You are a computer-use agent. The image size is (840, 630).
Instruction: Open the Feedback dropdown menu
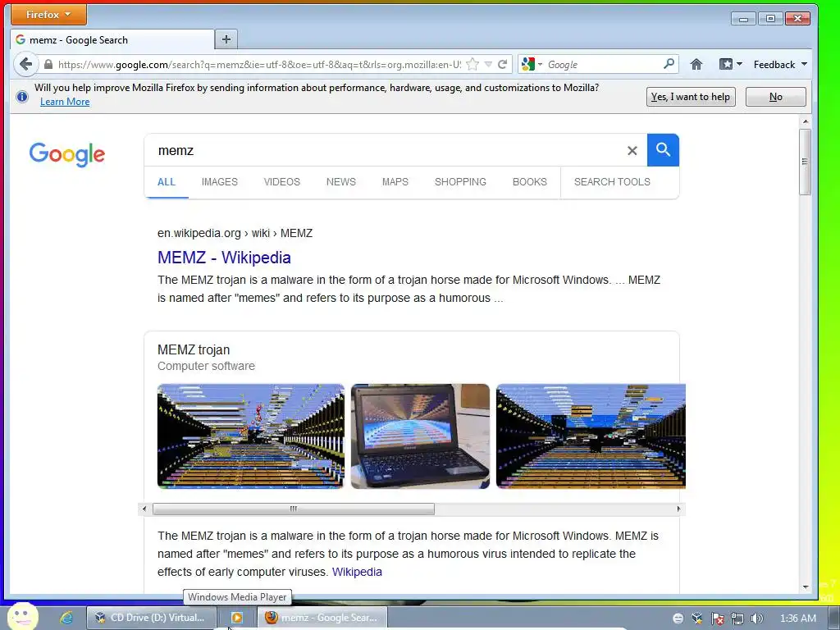780,64
